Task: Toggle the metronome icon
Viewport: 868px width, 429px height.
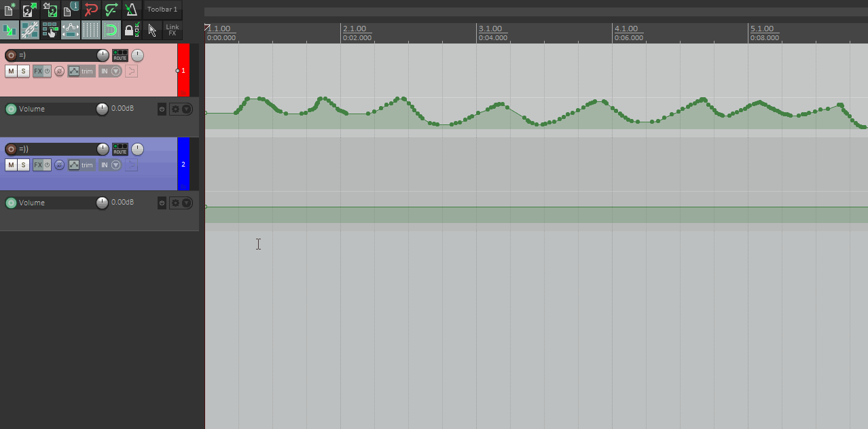Action: point(132,10)
